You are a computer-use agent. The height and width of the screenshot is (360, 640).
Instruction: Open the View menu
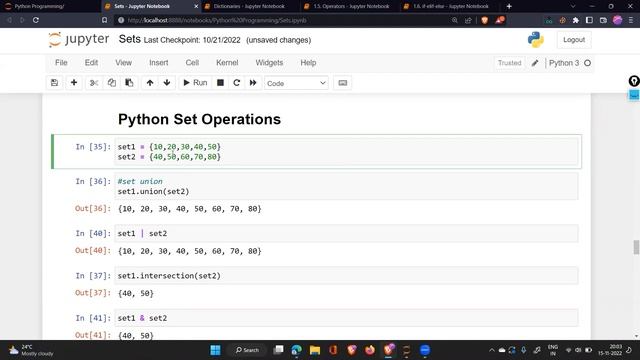[x=123, y=62]
